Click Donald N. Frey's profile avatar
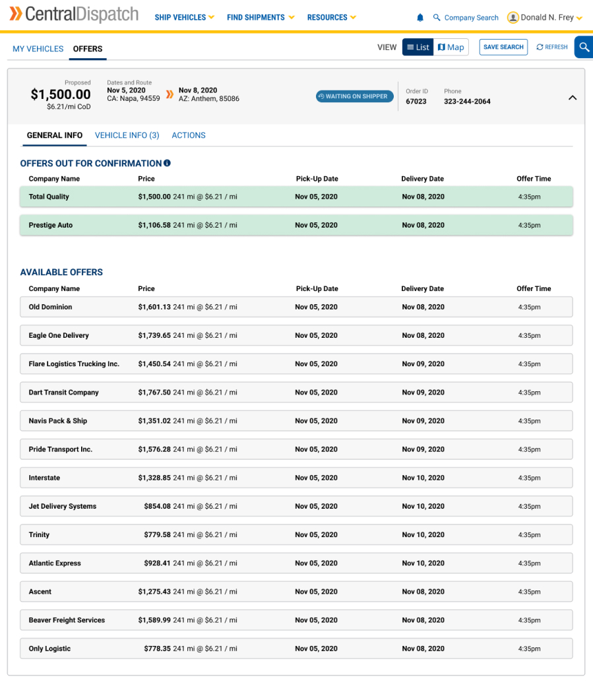The image size is (593, 700). point(513,18)
